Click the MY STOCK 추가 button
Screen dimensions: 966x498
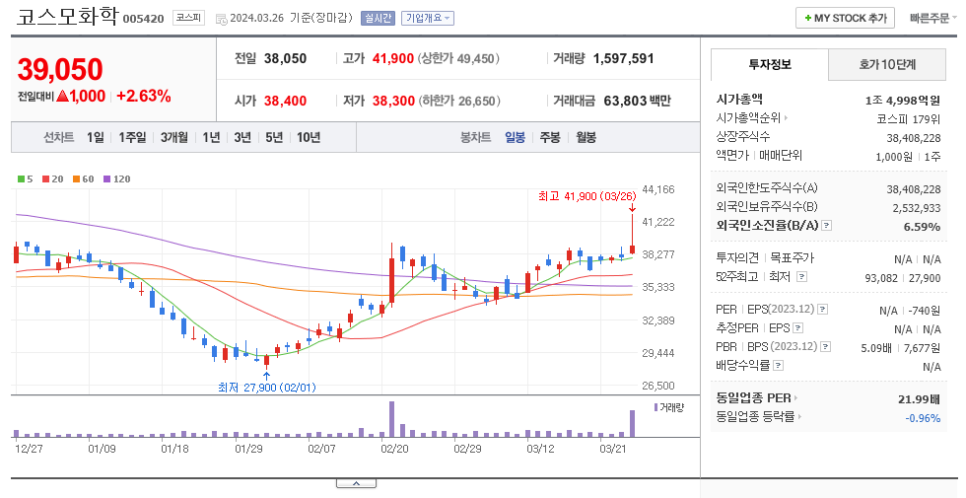[x=845, y=18]
